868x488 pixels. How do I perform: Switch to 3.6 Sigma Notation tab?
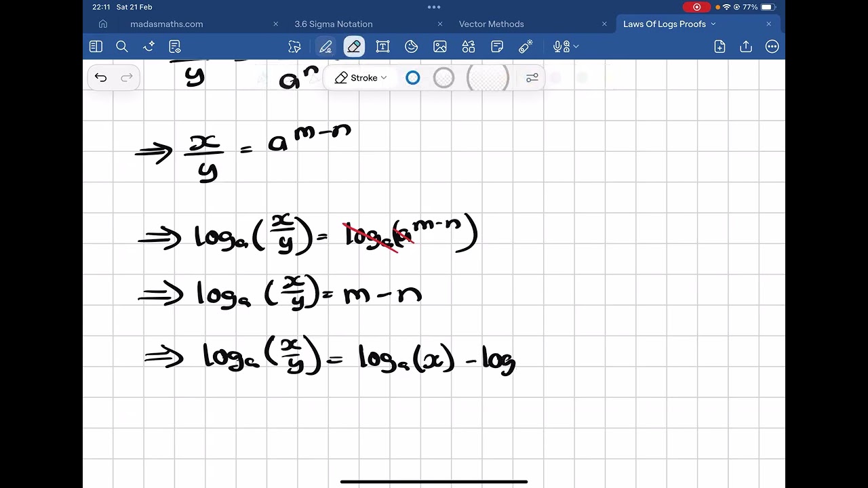(x=334, y=24)
